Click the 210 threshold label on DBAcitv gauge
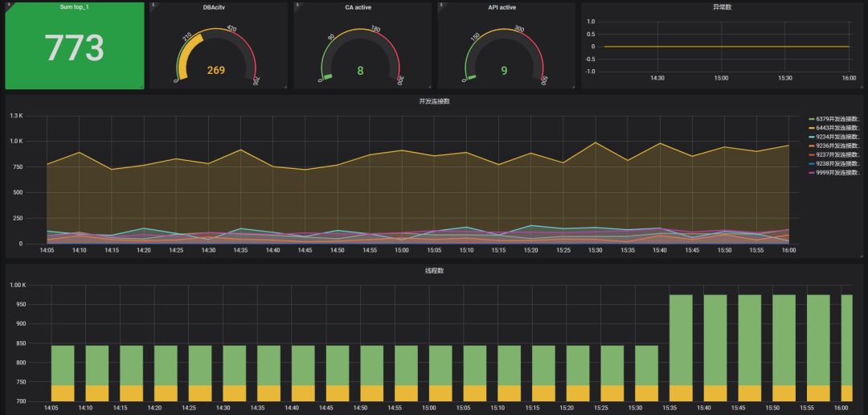The image size is (868, 415). [x=187, y=36]
